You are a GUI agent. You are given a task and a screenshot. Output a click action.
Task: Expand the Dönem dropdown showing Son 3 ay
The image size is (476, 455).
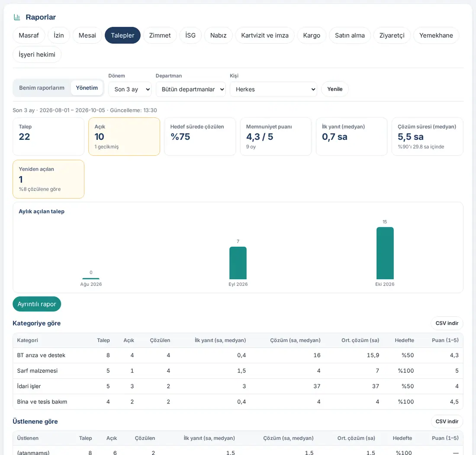[130, 89]
